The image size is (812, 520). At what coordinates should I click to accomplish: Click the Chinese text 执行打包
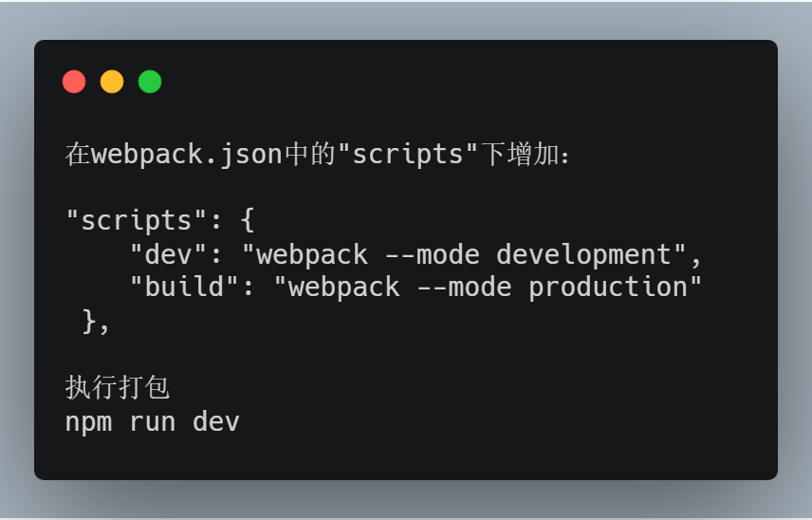[x=117, y=388]
